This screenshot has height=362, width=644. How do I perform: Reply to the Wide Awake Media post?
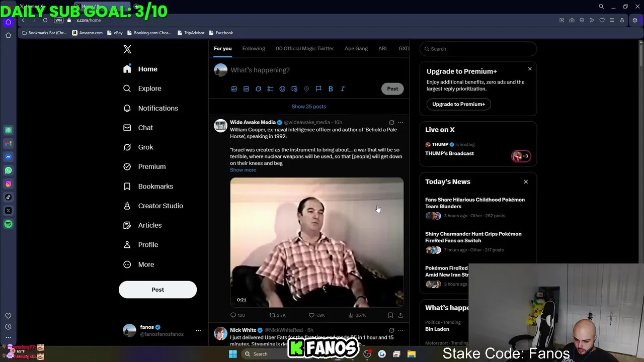(x=237, y=315)
